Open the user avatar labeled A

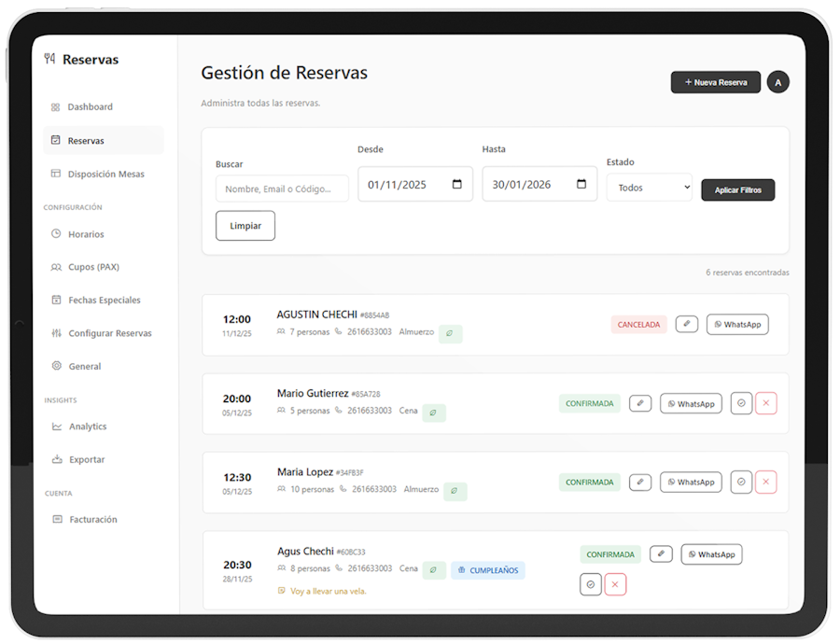click(777, 82)
